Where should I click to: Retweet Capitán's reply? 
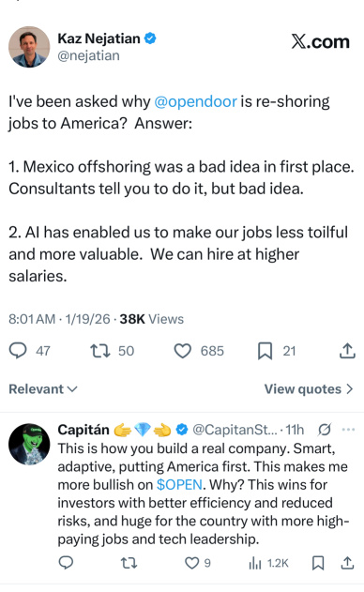(x=129, y=563)
